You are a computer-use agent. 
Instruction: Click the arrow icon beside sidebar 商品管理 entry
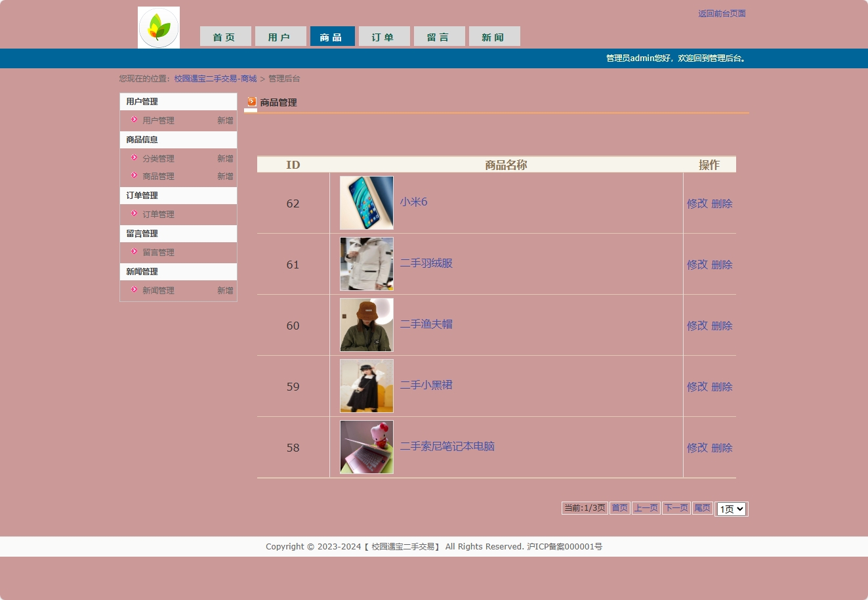pyautogui.click(x=133, y=176)
